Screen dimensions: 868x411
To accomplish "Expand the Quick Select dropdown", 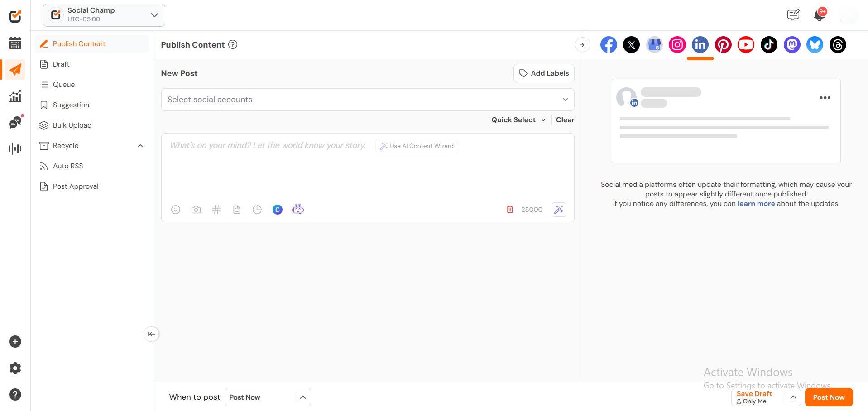I will click(x=518, y=120).
